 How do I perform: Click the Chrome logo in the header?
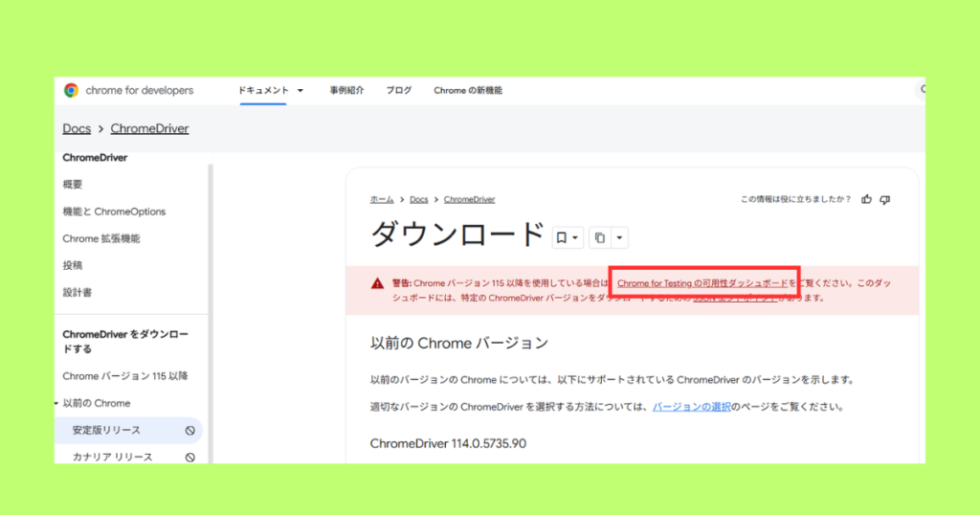71,91
